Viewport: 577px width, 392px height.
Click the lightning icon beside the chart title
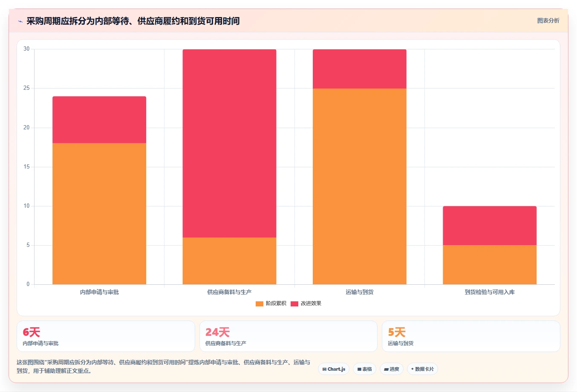click(x=20, y=21)
